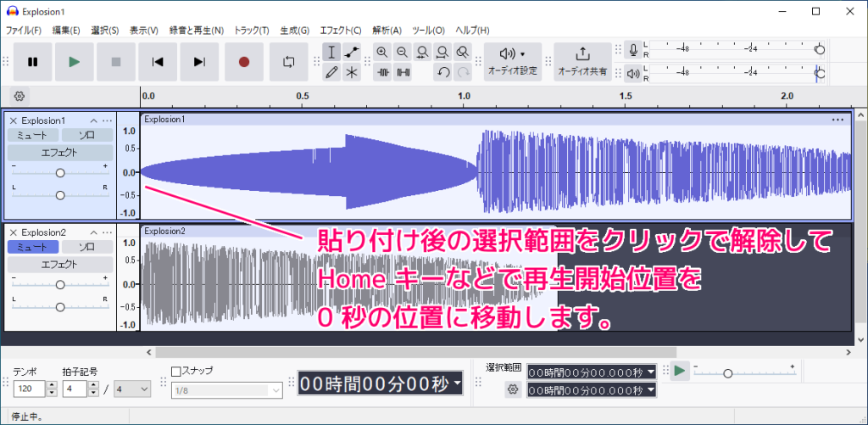Click Fit Project to Width icon

click(442, 53)
